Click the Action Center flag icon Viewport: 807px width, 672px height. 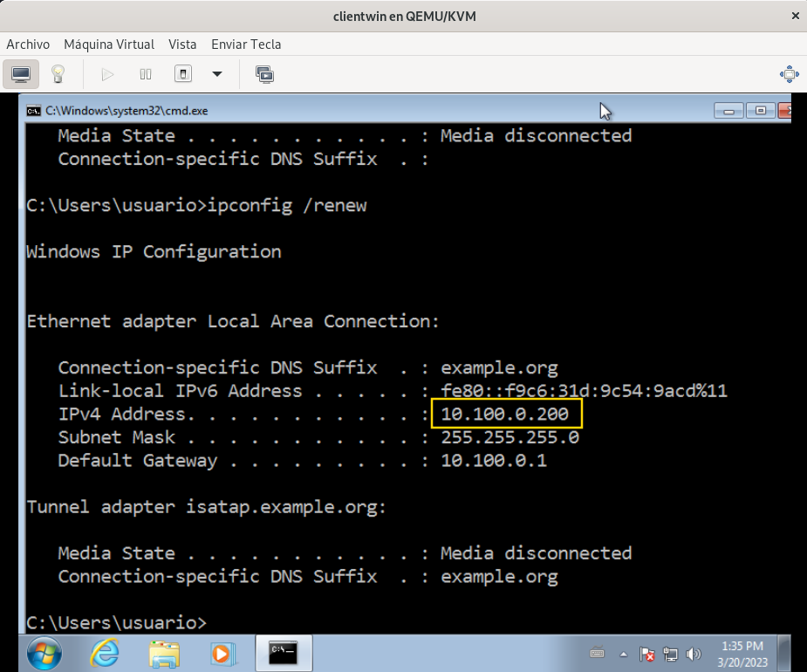647,654
